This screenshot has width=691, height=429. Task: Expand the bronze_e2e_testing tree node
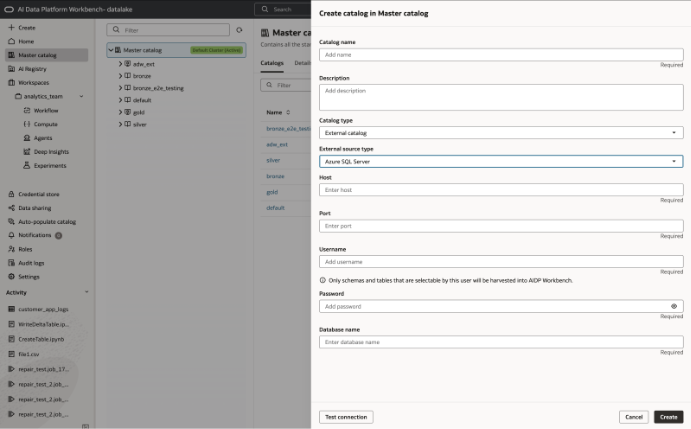tap(120, 88)
